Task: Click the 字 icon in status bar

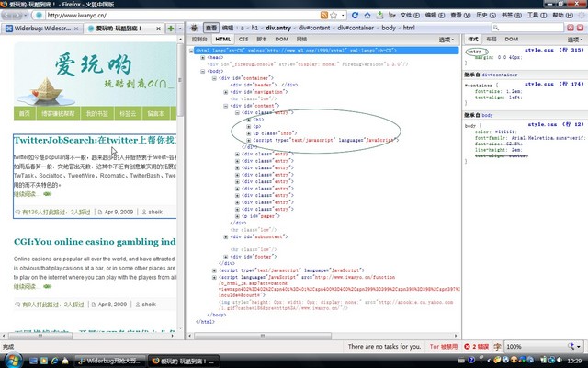Action: tap(497, 346)
